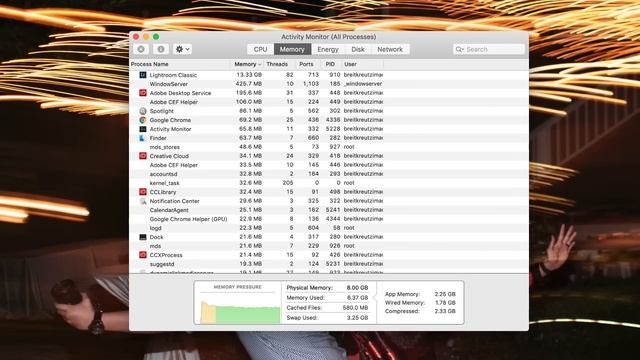Open the Disk tab
This screenshot has height=360, width=640.
click(x=358, y=49)
